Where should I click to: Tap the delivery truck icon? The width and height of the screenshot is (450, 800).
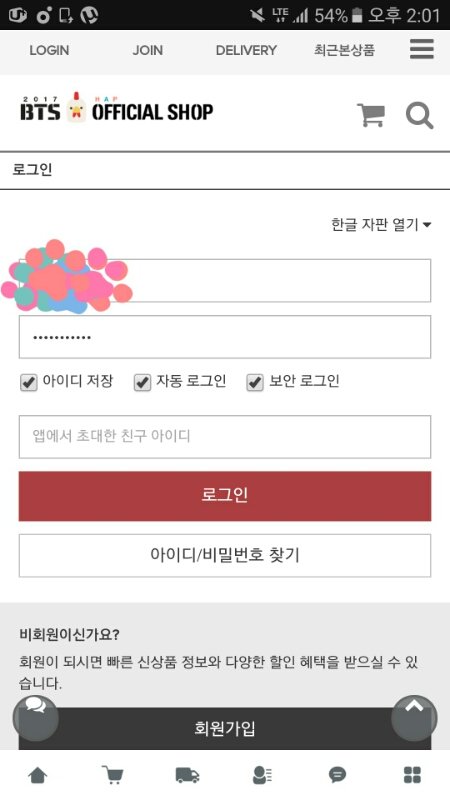click(x=187, y=776)
